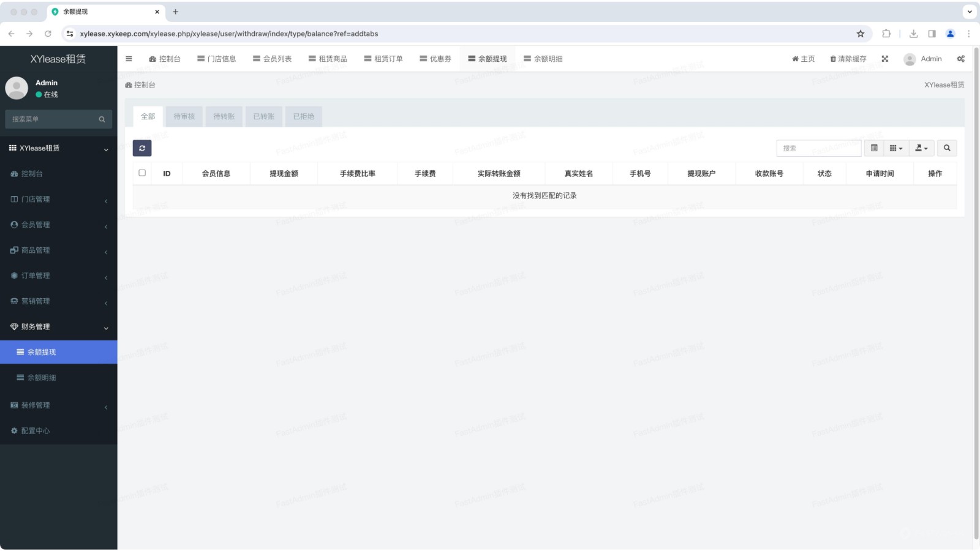
Task: Expand 会员管理 in the sidebar
Action: click(x=59, y=225)
